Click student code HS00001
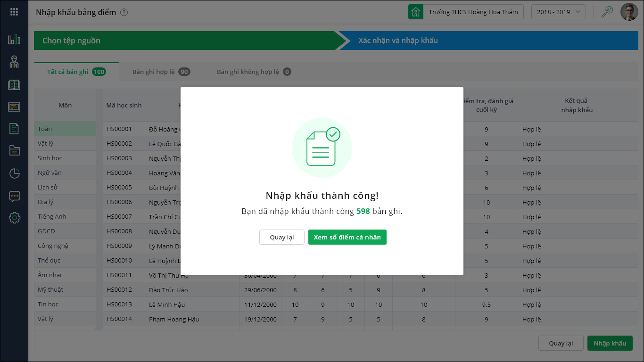Image resolution: width=644 pixels, height=362 pixels. (x=119, y=129)
